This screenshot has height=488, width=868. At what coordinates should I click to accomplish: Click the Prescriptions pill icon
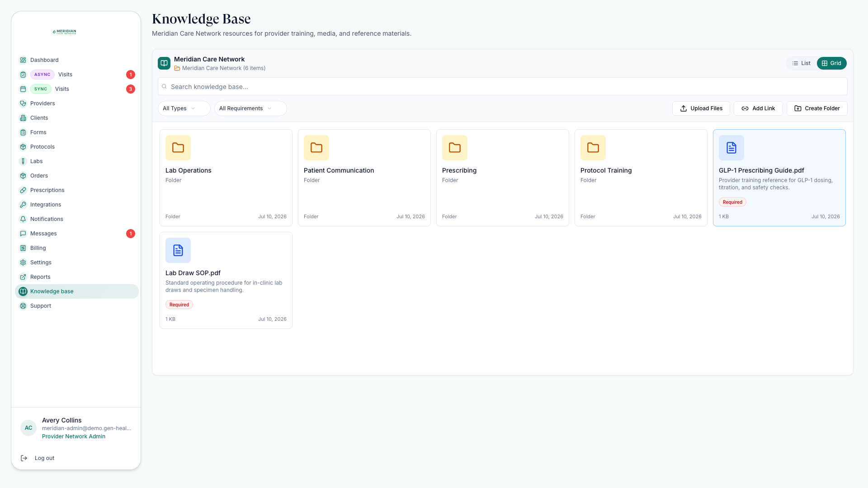tap(23, 190)
